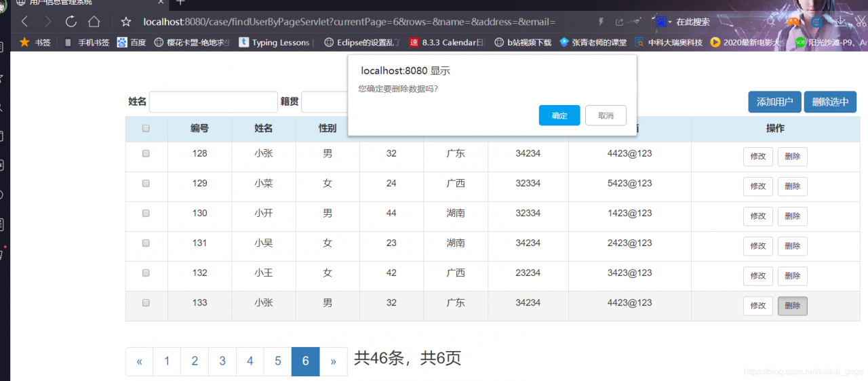Click the 书签 bookmarks star icon
The width and height of the screenshot is (868, 381).
(25, 42)
